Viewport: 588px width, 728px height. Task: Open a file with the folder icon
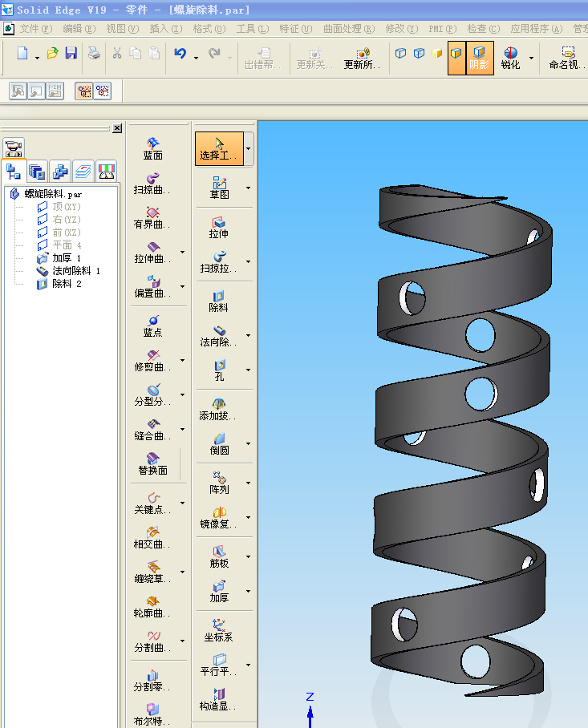coord(52,53)
